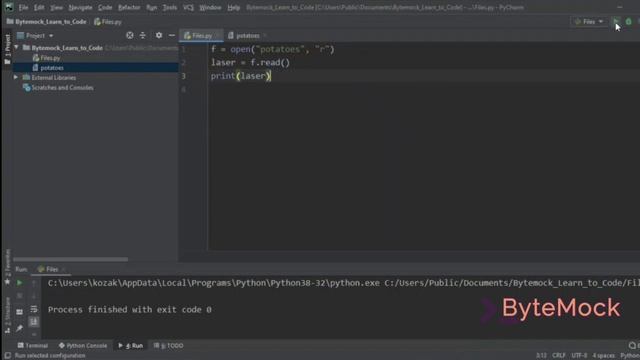Click the CRLF line separator in status bar
The height and width of the screenshot is (360, 640).
point(559,356)
